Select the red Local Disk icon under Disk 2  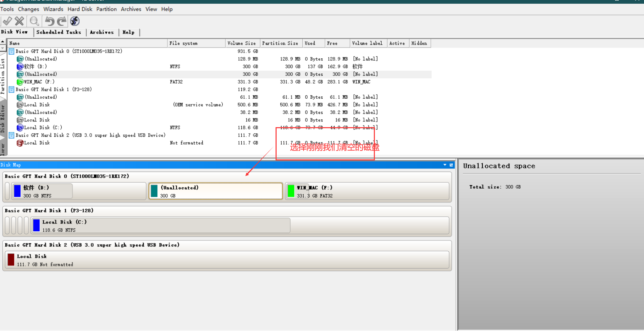[20, 143]
